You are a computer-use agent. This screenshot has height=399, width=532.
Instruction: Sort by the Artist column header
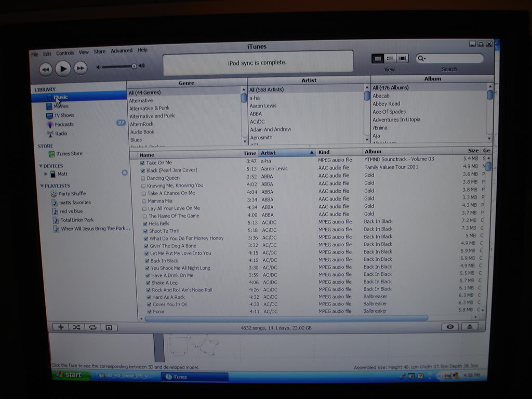(x=287, y=153)
